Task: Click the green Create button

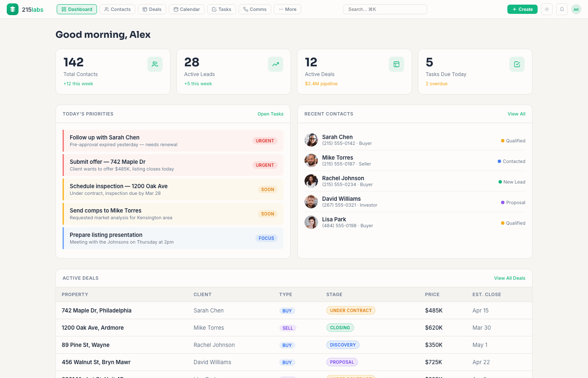Action: point(522,9)
